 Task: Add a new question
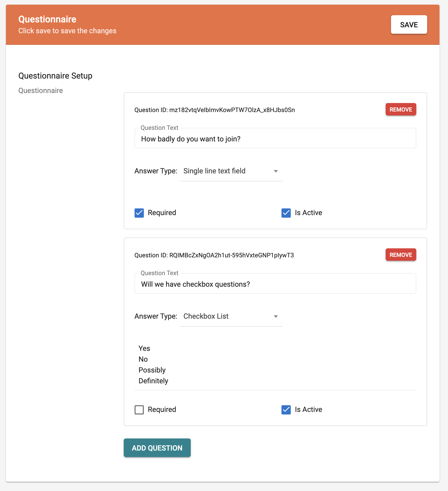[x=157, y=448]
